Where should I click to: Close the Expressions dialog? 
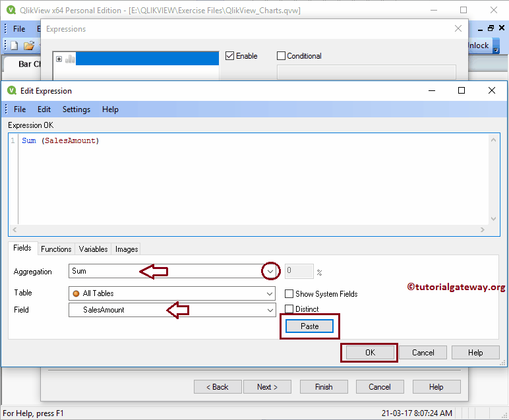tap(458, 28)
